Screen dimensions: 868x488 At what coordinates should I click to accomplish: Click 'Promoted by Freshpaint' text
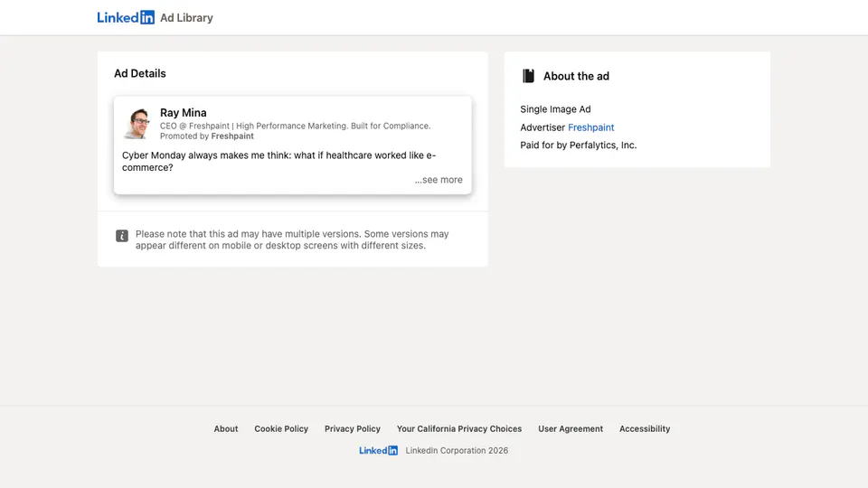207,136
